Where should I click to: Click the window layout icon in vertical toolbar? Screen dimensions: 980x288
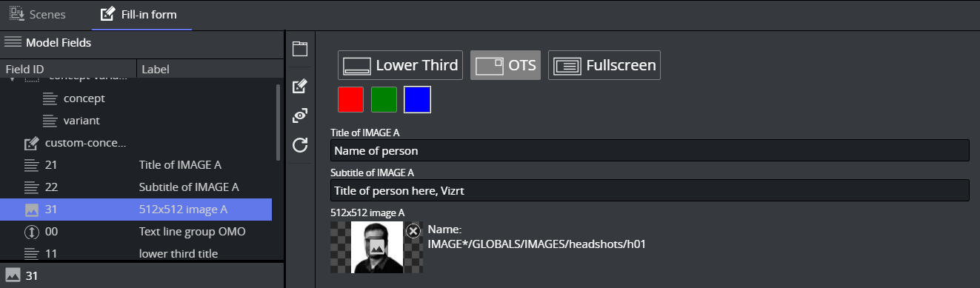point(299,50)
